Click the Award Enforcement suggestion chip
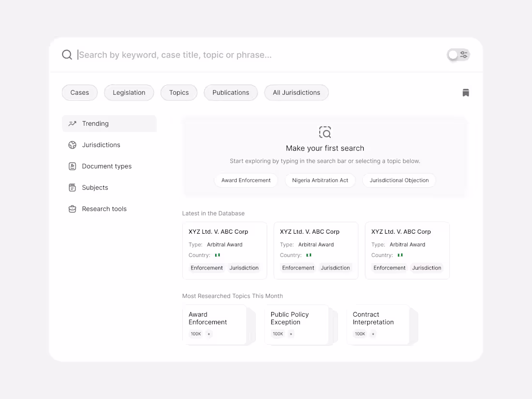Screen dimensions: 532x399 246,180
